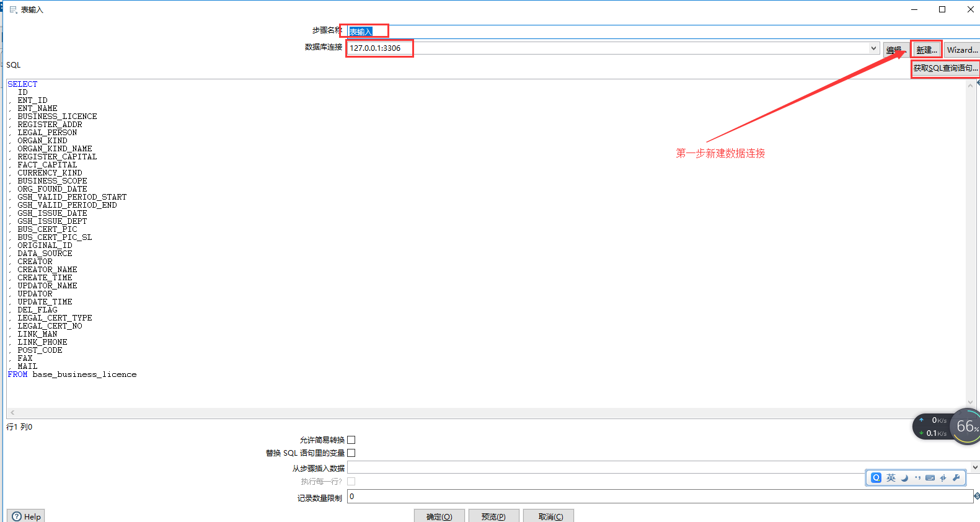Click the FROM keyword in SQL
The image size is (980, 522).
tap(17, 374)
